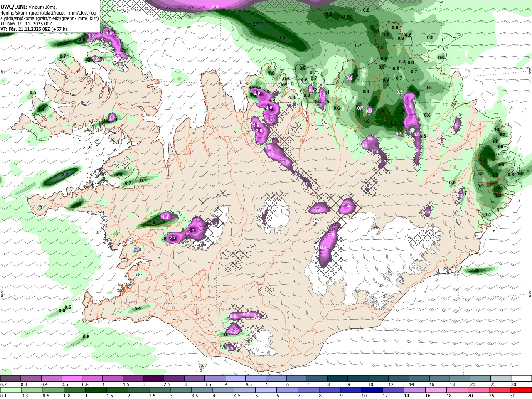The height and width of the screenshot is (399, 532).
Task: Click the '(+57 h)' forecast offset text
Action: coord(59,29)
